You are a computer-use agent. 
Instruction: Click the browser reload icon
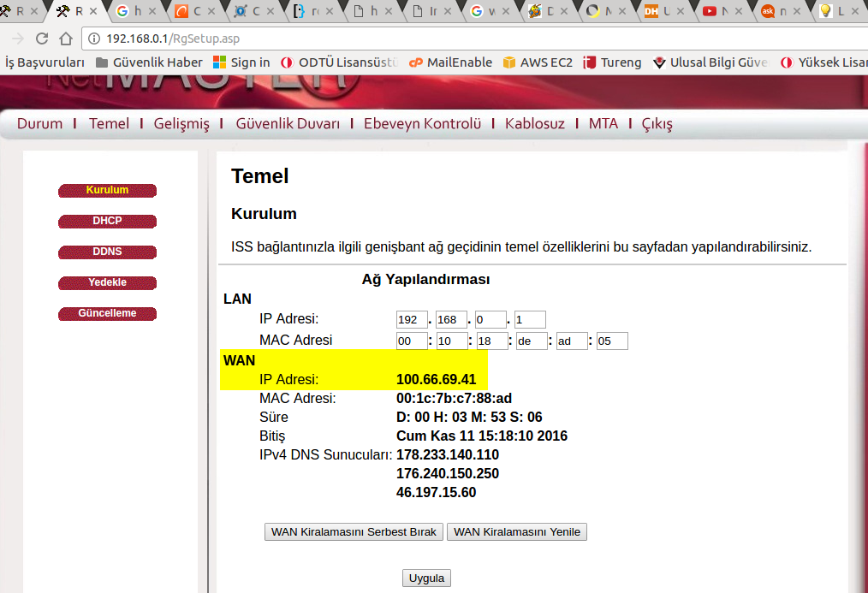[42, 39]
